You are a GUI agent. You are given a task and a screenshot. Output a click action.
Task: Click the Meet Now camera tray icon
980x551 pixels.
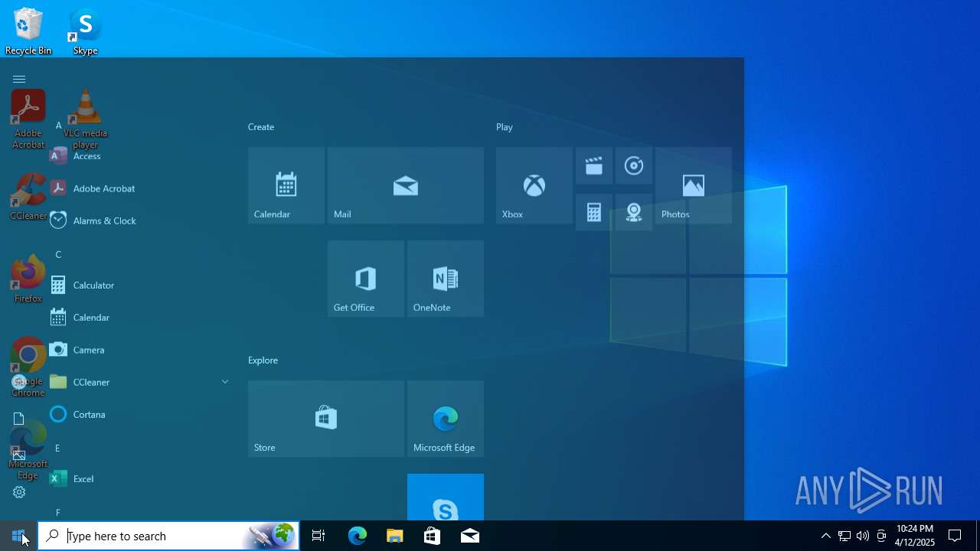881,536
